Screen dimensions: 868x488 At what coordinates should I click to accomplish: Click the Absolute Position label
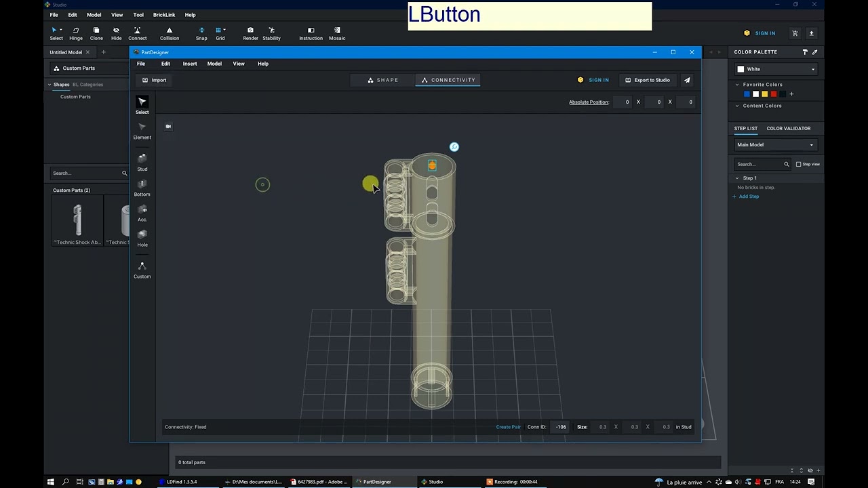point(589,102)
